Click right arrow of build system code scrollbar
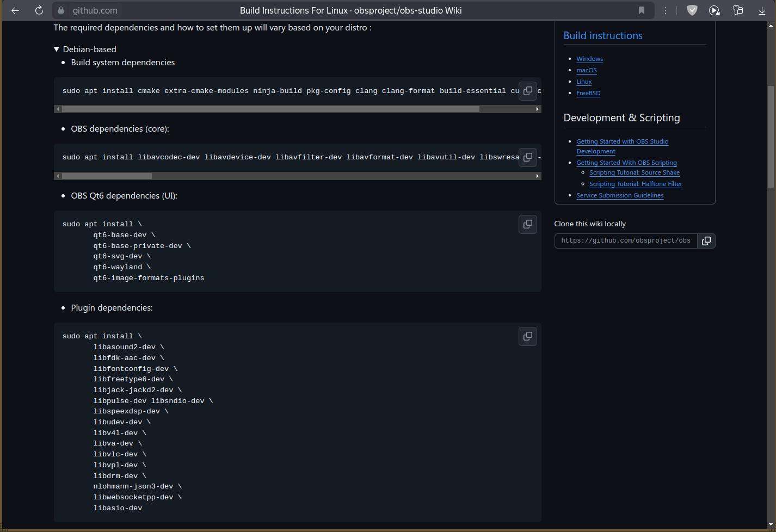 538,109
